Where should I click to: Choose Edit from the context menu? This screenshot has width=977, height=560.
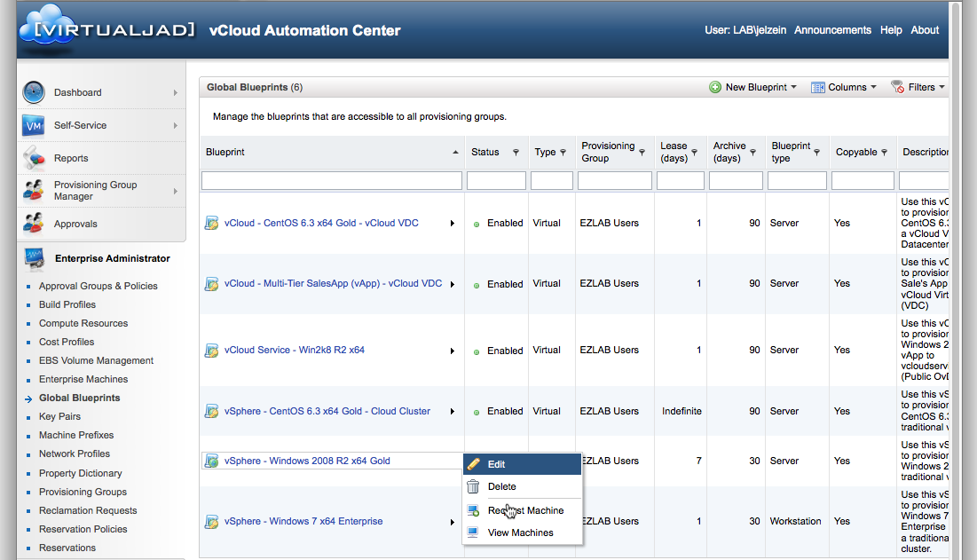496,464
